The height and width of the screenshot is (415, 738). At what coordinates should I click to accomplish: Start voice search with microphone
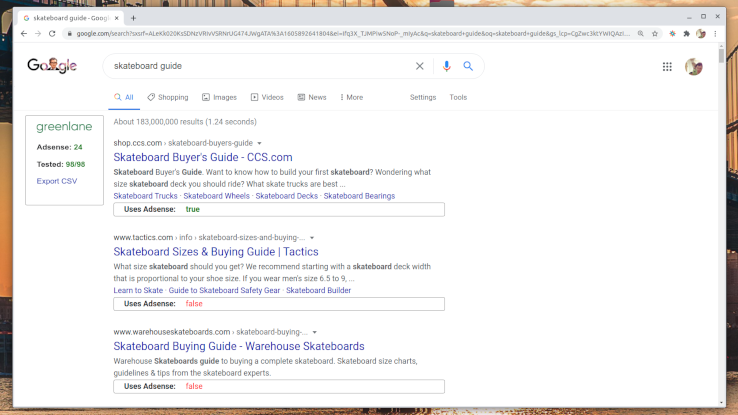447,66
